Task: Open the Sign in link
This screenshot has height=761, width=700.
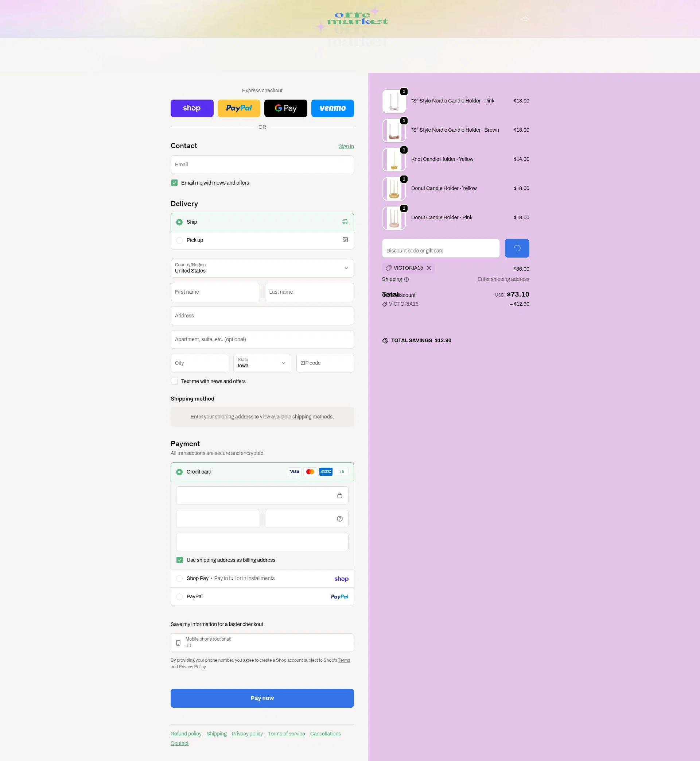Action: pyautogui.click(x=346, y=146)
